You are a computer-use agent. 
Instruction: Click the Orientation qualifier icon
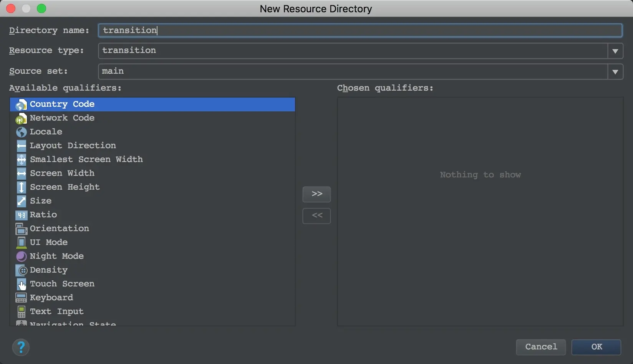(21, 229)
